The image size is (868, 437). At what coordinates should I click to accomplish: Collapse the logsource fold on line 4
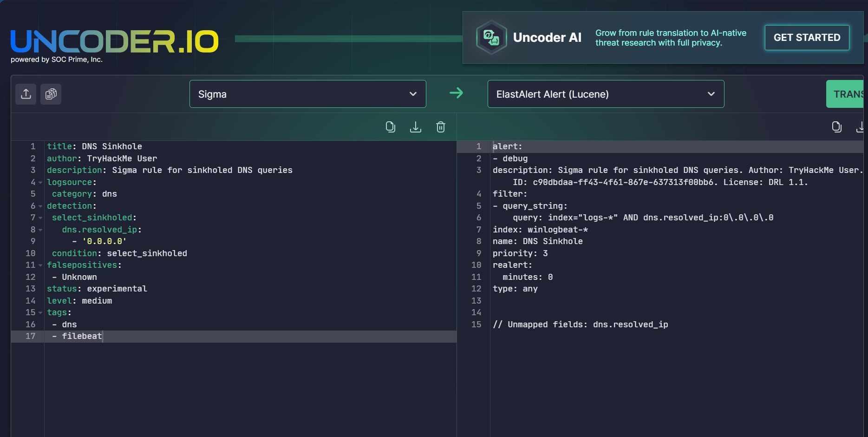(40, 183)
